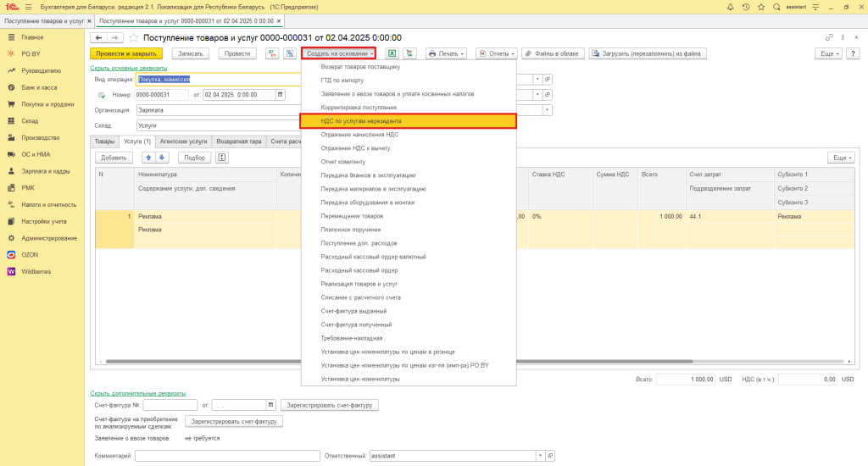Image resolution: width=868 pixels, height=466 pixels.
Task: Open Печать dropdown
Action: pos(446,53)
